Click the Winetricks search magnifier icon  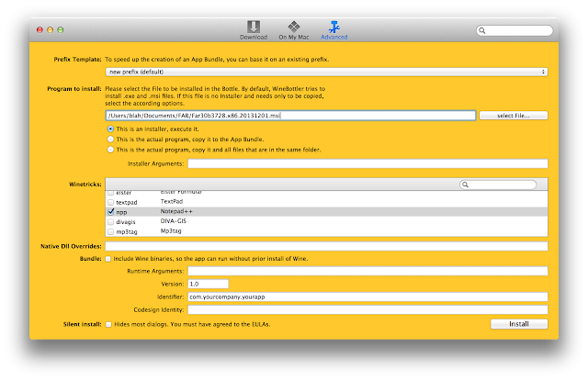[465, 184]
